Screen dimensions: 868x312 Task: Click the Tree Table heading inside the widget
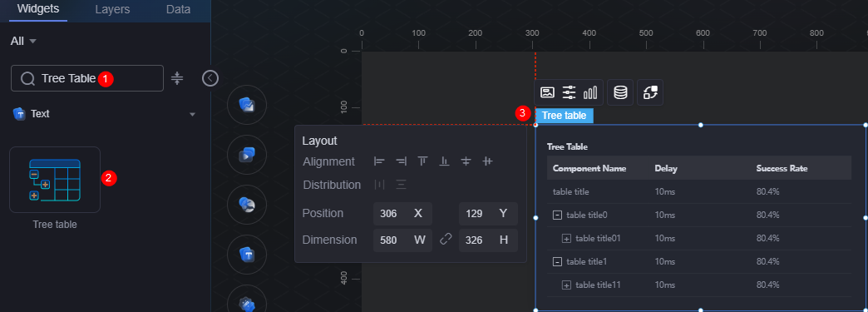pyautogui.click(x=567, y=147)
